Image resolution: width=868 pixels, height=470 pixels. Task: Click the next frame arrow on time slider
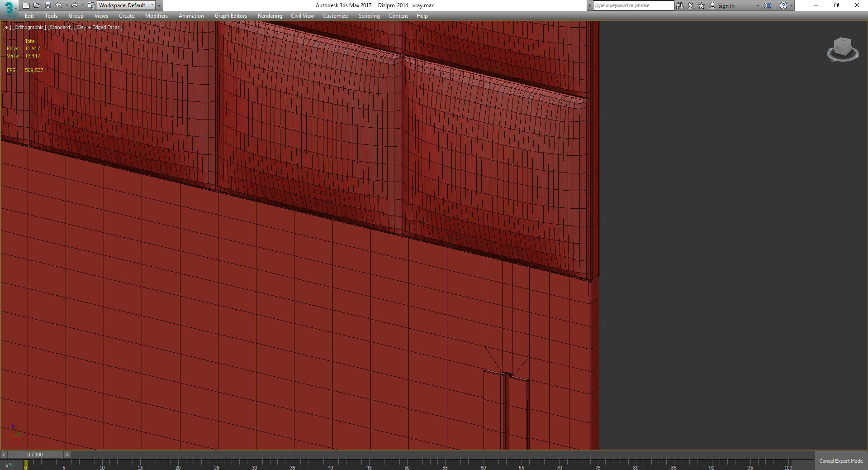[x=67, y=455]
